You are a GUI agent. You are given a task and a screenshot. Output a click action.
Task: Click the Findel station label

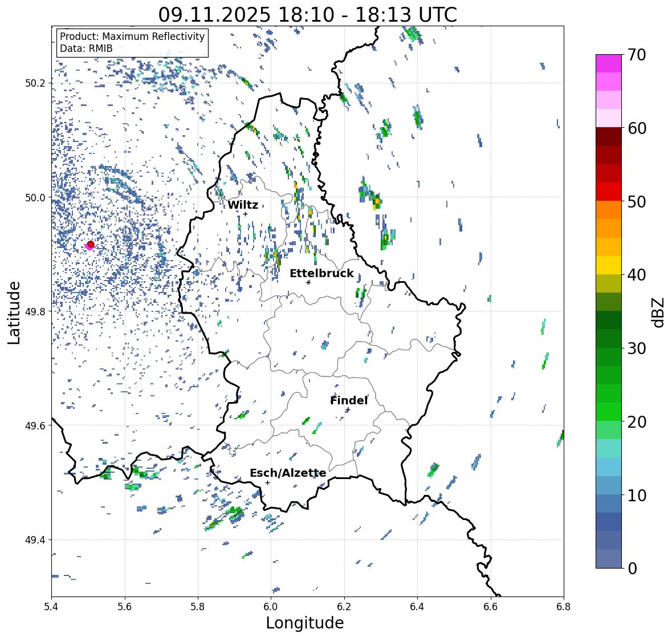[349, 400]
